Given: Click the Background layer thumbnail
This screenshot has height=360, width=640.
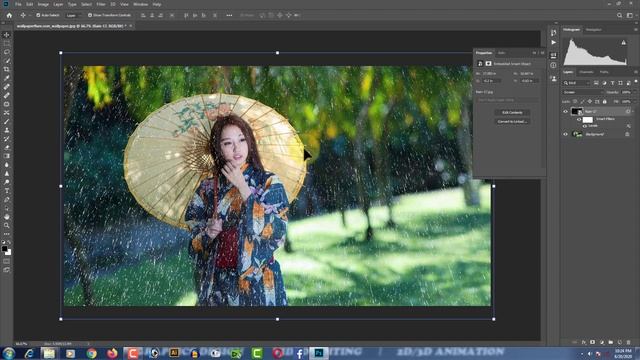Looking at the screenshot, I should [x=577, y=134].
